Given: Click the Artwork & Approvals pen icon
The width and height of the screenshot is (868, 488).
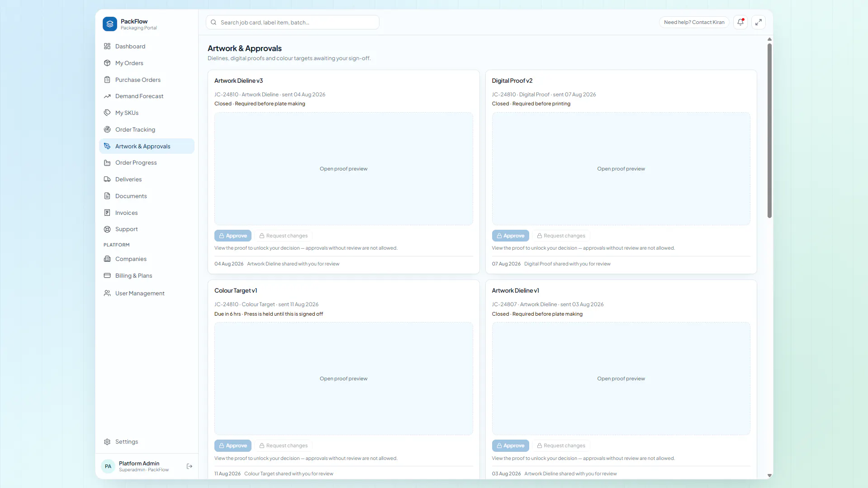Looking at the screenshot, I should point(107,146).
